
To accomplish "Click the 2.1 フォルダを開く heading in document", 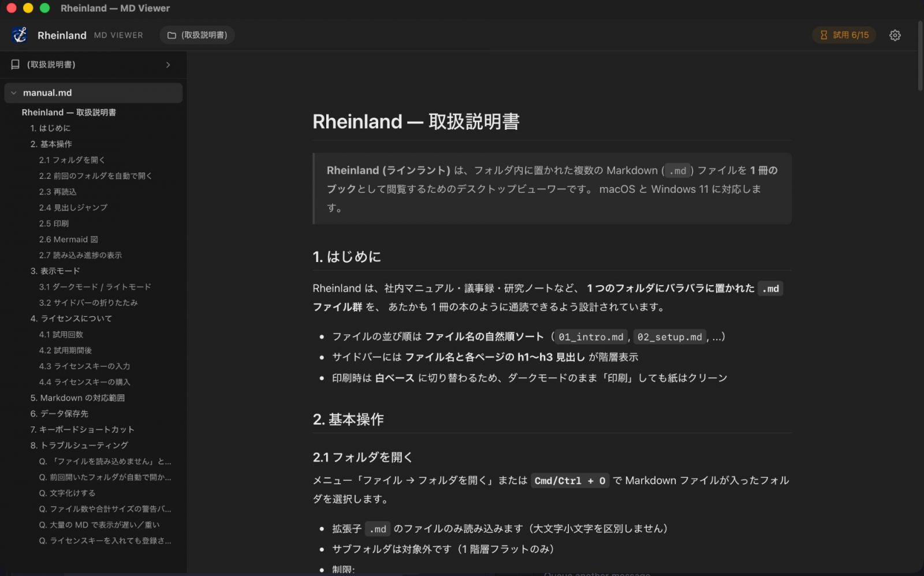I will pyautogui.click(x=363, y=458).
